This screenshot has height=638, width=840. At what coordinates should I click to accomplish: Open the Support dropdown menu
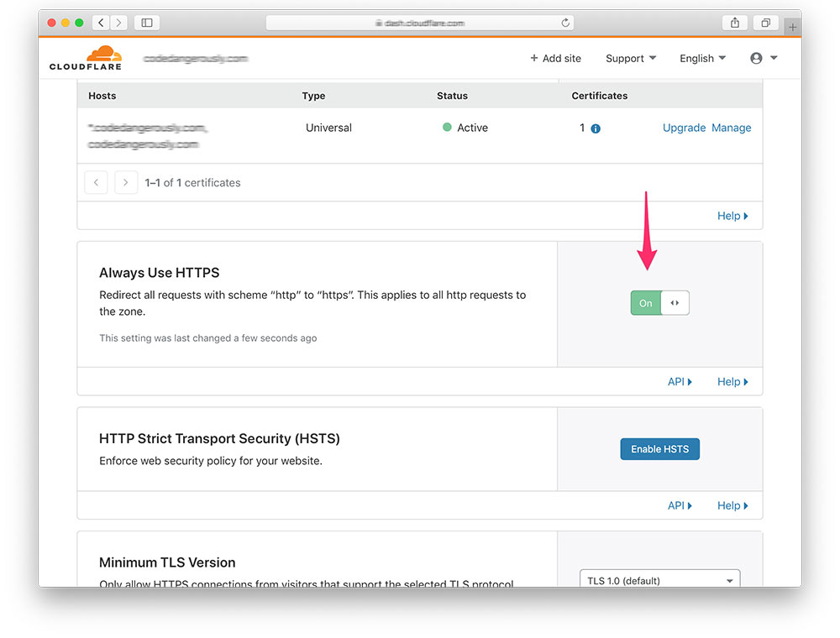click(631, 58)
